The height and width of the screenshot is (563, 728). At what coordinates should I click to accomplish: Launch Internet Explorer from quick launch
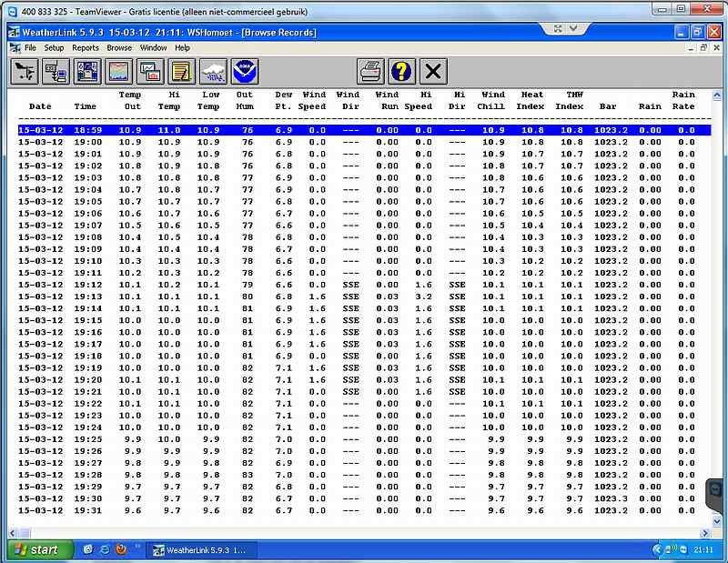click(x=105, y=550)
